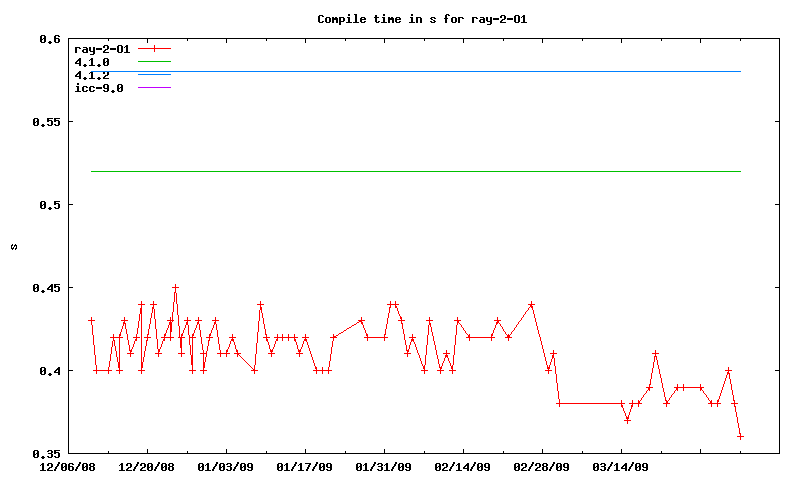The image size is (800, 480).
Task: Click the 0.45 y-axis tick label
Action: click(x=45, y=288)
